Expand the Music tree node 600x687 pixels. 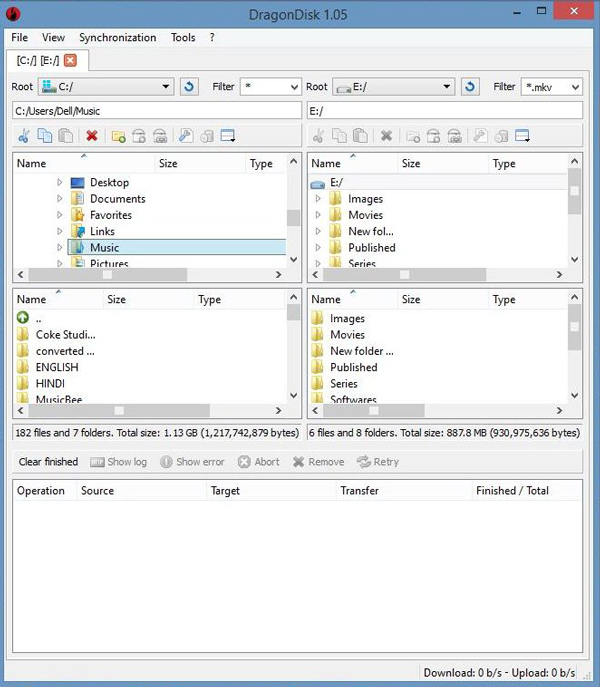pos(60,248)
